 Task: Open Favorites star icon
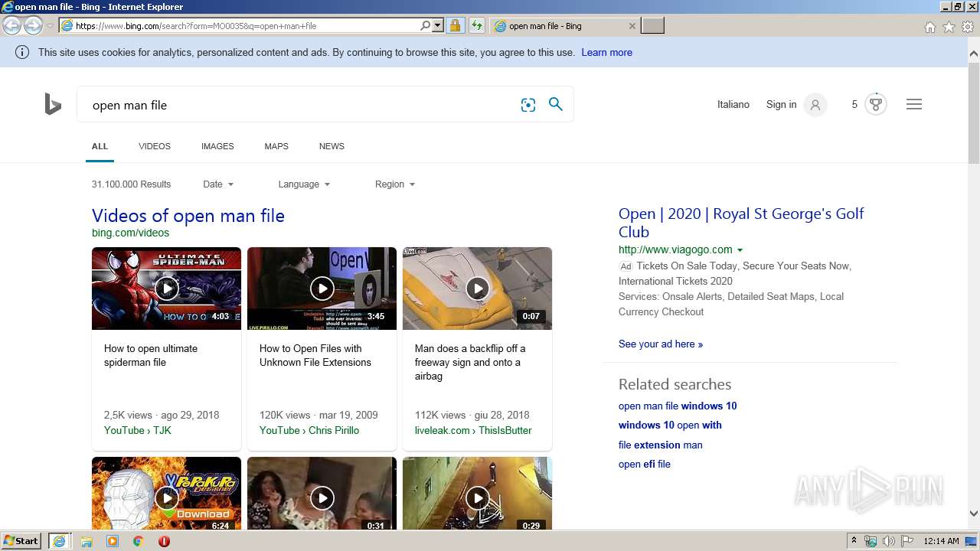point(949,27)
